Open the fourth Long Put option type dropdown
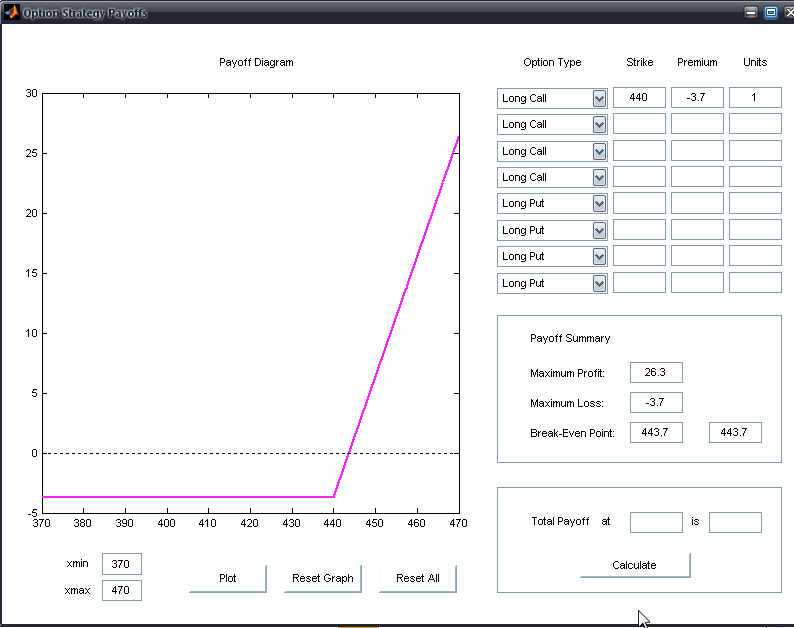This screenshot has height=628, width=794. (552, 283)
